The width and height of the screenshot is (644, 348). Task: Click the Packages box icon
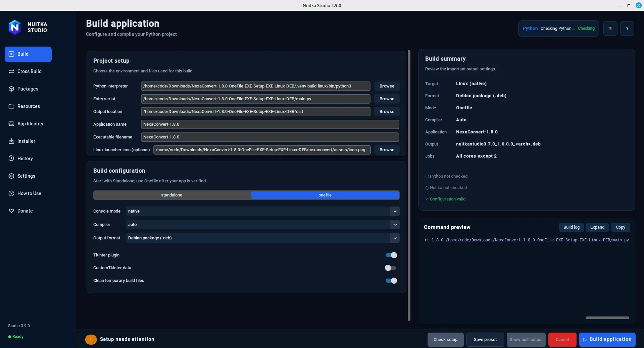pos(11,89)
